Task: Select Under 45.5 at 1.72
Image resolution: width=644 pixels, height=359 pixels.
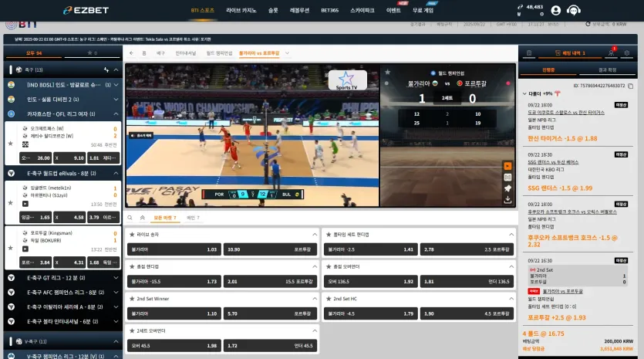Action: click(x=270, y=345)
